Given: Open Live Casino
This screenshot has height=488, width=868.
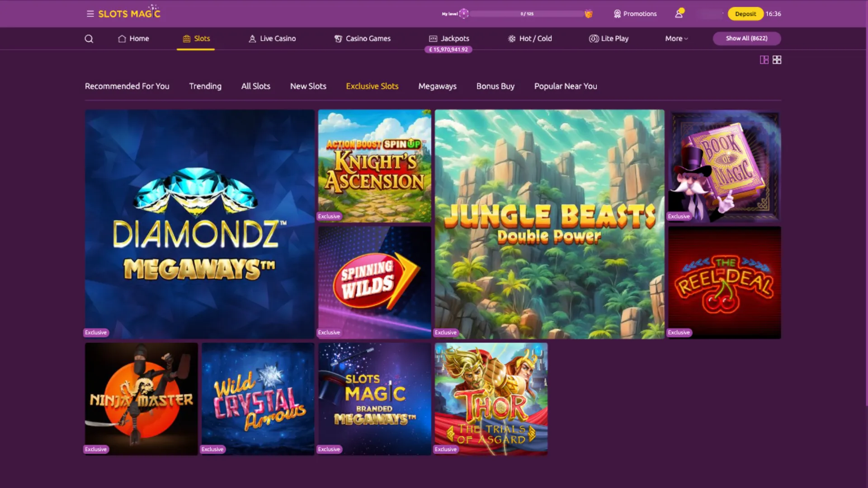Looking at the screenshot, I should point(272,38).
